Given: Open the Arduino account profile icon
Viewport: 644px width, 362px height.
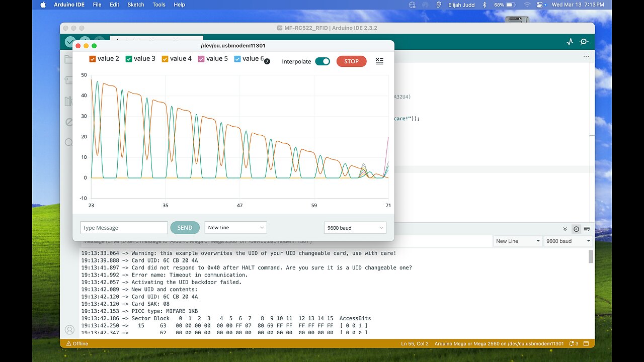Looking at the screenshot, I should click(69, 330).
